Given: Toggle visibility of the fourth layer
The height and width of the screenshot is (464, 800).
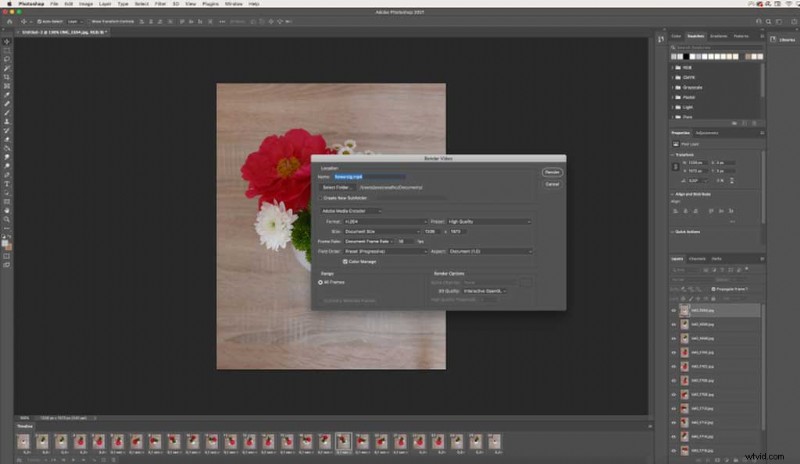Looking at the screenshot, I should coord(673,353).
